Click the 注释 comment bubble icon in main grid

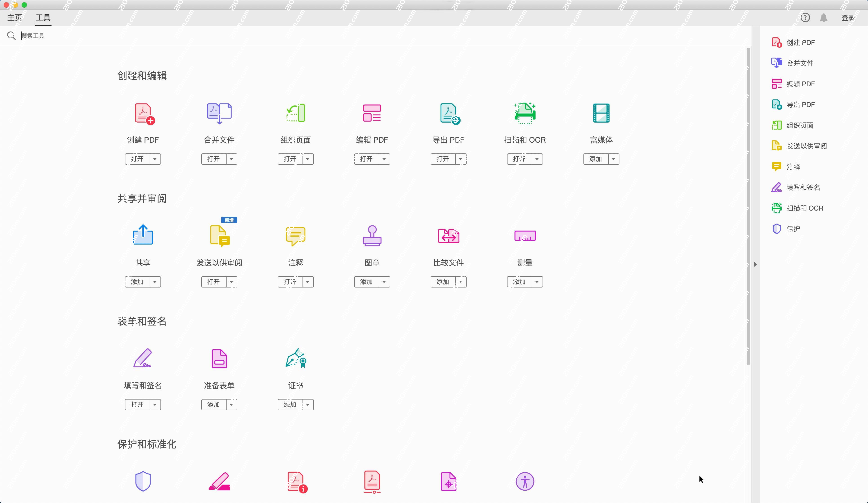tap(296, 236)
